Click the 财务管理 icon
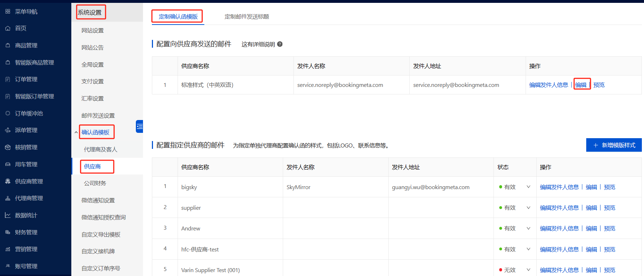Viewport: 644px width, 276px height. point(8,232)
